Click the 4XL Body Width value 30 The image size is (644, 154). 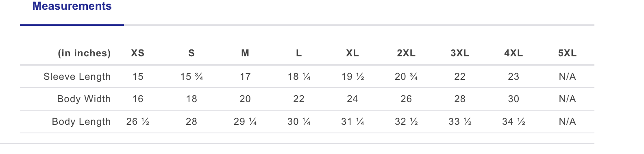[513, 99]
